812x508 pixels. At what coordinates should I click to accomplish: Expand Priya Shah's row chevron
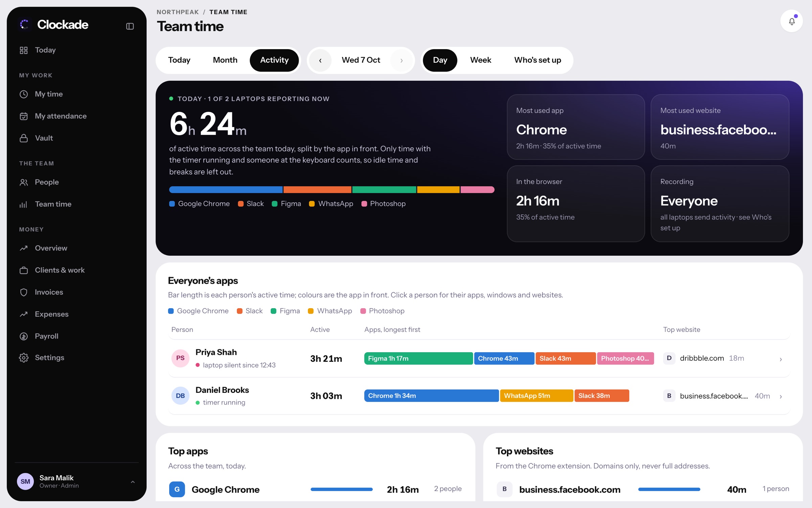click(x=781, y=359)
